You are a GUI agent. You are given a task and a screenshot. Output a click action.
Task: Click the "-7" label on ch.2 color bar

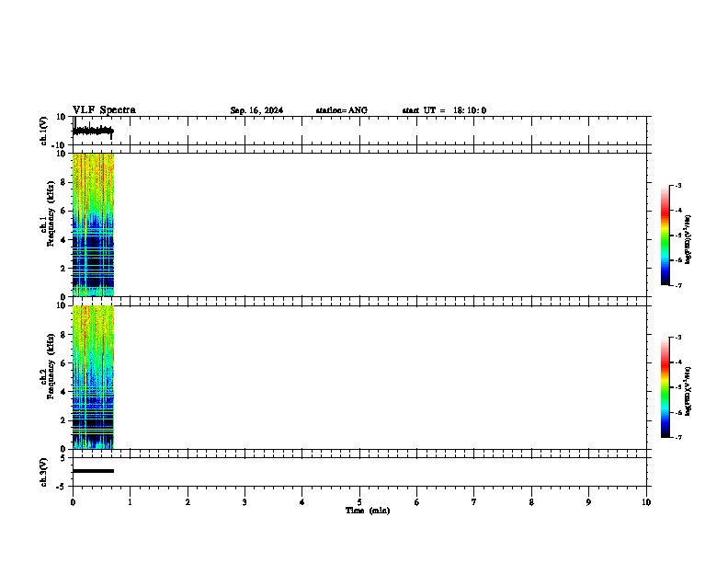click(677, 437)
